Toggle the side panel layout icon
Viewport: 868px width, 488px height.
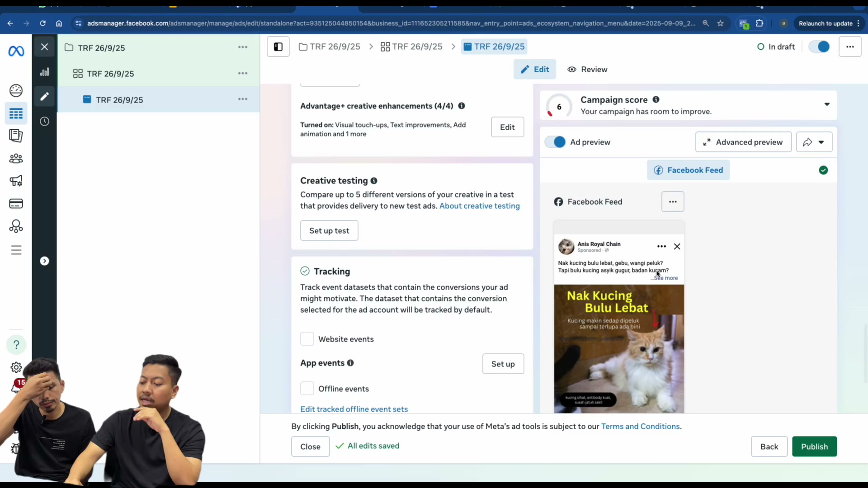click(278, 47)
